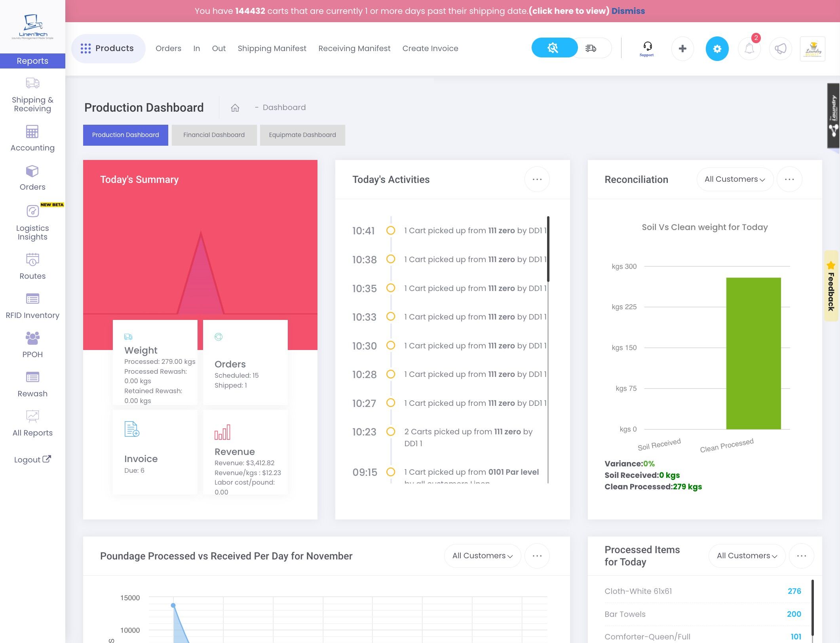Open PPOH from sidebar
Screen dimensions: 840x643
point(32,345)
